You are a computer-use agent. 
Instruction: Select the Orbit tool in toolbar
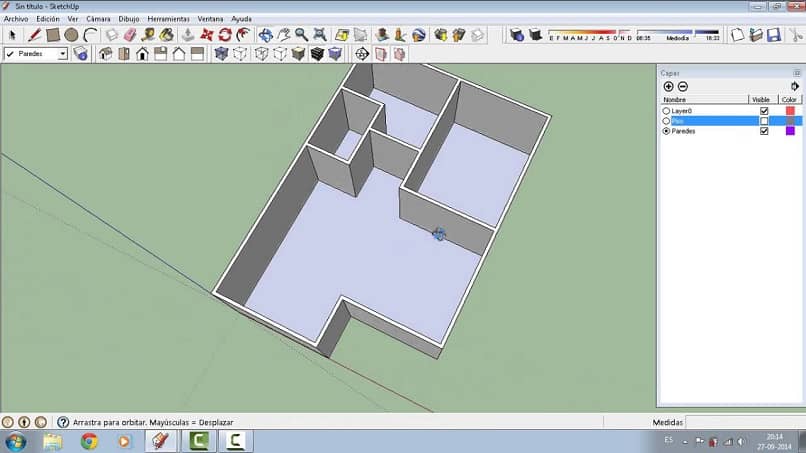265,35
